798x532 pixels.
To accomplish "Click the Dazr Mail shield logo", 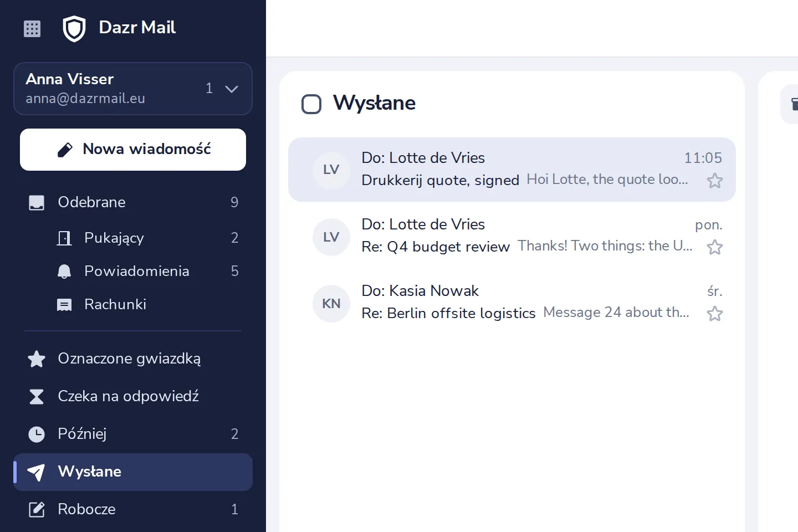I will [74, 29].
